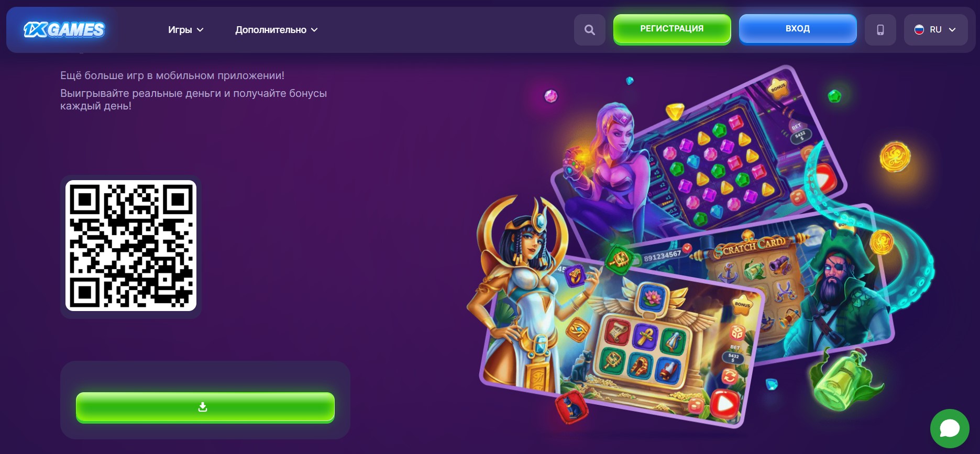Click the Russian flag icon
Screen dimensions: 980x454
click(x=919, y=30)
